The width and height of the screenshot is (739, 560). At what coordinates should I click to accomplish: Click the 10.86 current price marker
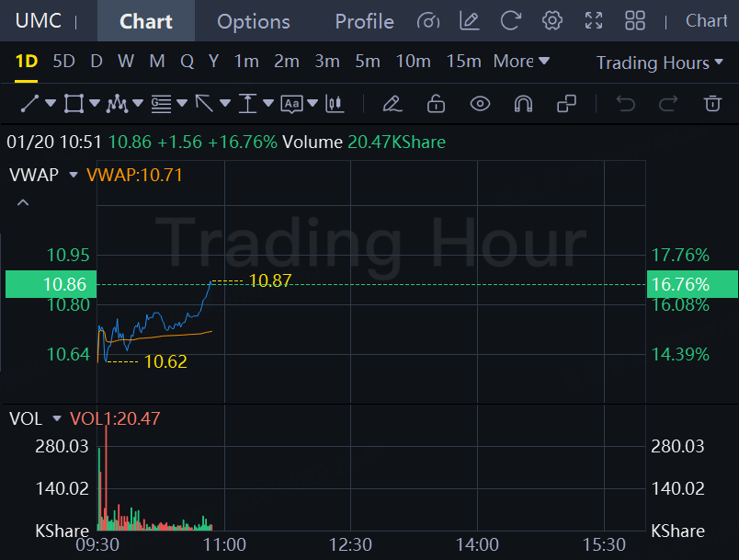[49, 284]
